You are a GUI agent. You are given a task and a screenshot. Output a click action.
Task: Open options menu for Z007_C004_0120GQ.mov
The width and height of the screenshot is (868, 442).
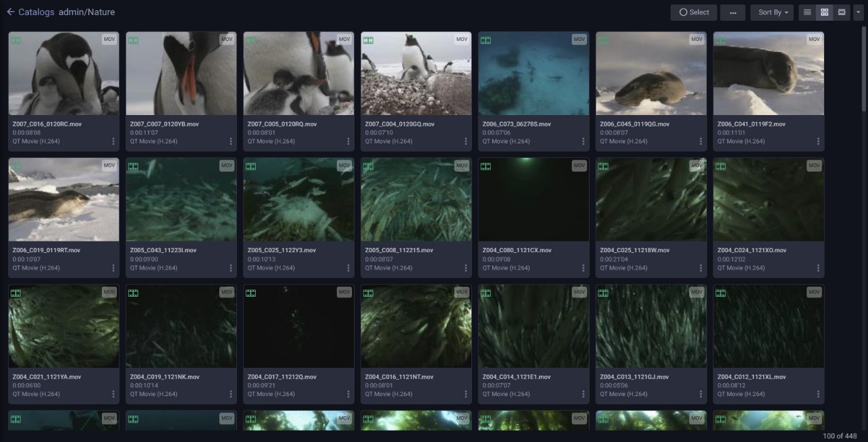[x=466, y=141]
